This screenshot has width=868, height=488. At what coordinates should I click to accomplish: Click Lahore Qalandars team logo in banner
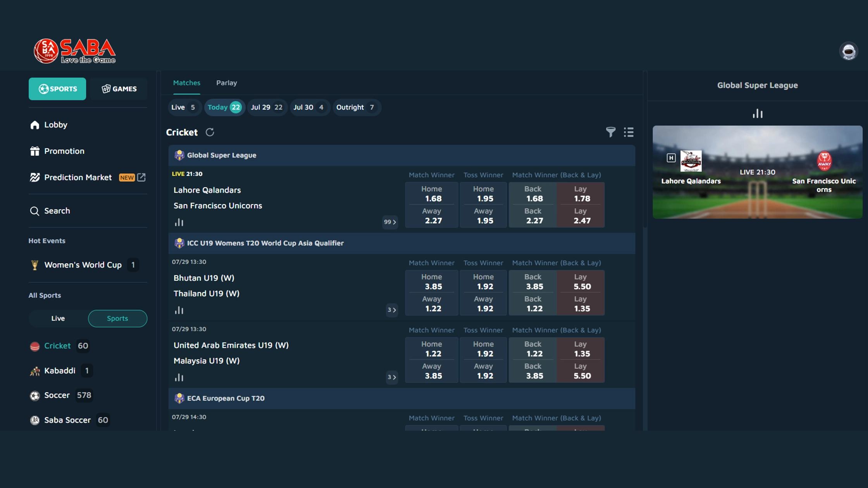click(691, 161)
